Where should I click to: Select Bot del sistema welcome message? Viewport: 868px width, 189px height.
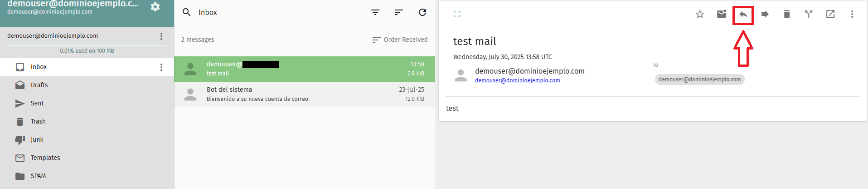click(305, 94)
